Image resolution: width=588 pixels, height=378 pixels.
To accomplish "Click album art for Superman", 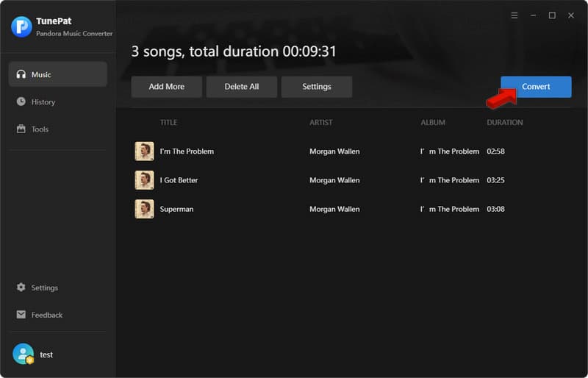I will click(144, 209).
